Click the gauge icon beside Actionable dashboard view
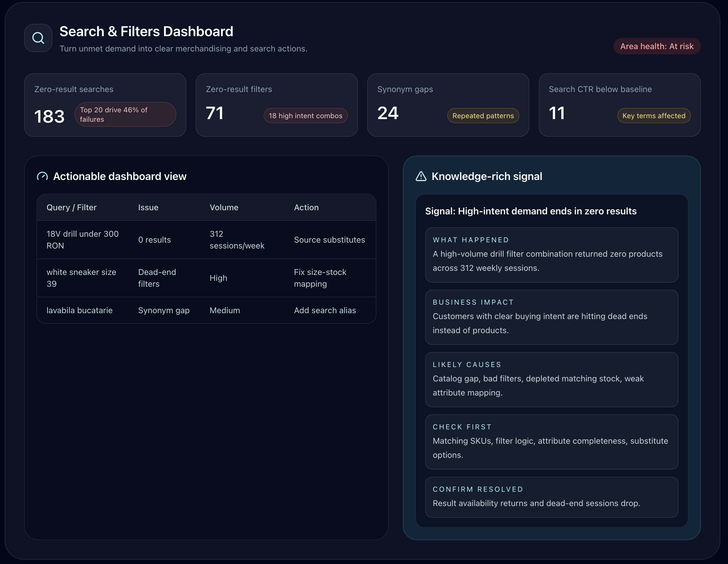 (x=42, y=176)
